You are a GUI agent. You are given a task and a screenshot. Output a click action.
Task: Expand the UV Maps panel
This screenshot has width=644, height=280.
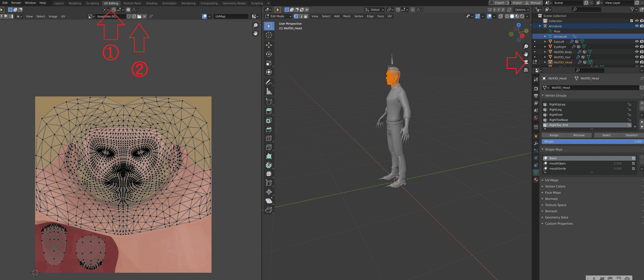[x=552, y=180]
